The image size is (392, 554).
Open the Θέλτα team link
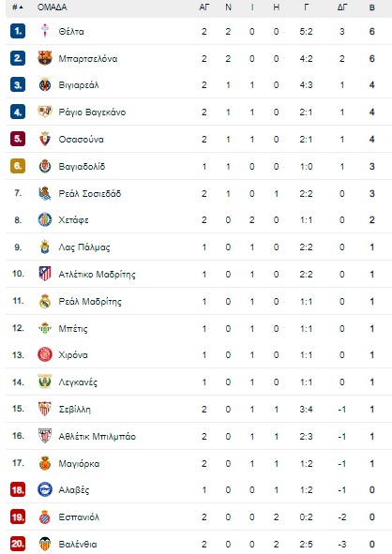point(71,32)
